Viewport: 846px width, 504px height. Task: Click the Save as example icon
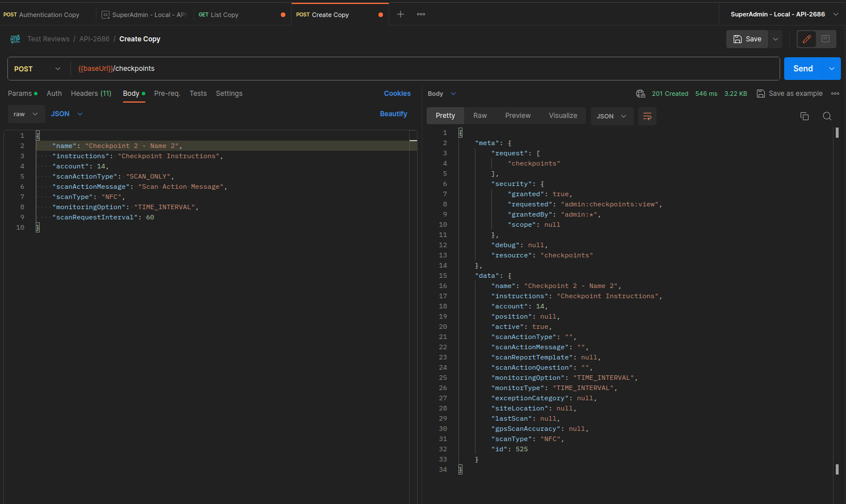pyautogui.click(x=761, y=93)
